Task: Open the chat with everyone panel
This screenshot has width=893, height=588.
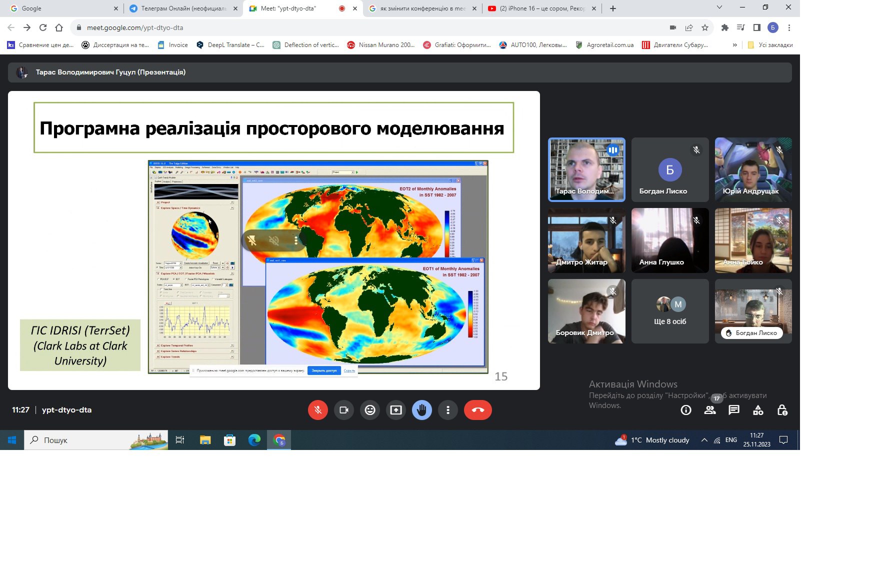Action: pos(734,410)
